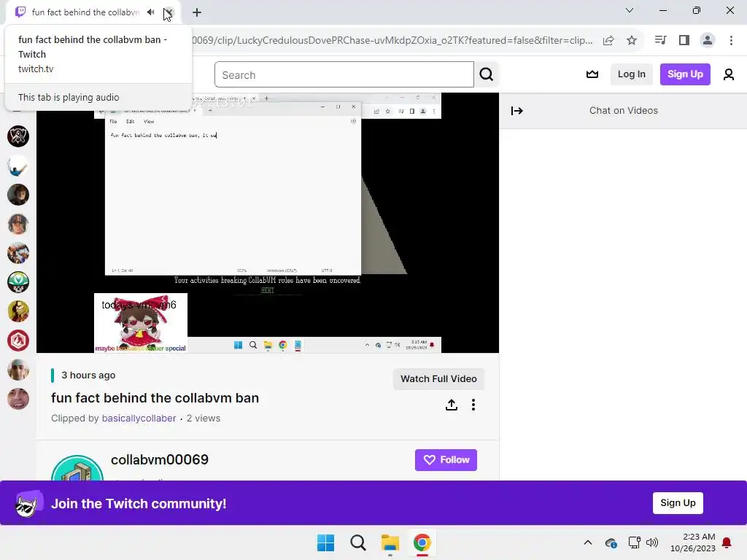This screenshot has width=747, height=560.
Task: Share the clip with upload icon
Action: click(x=451, y=405)
